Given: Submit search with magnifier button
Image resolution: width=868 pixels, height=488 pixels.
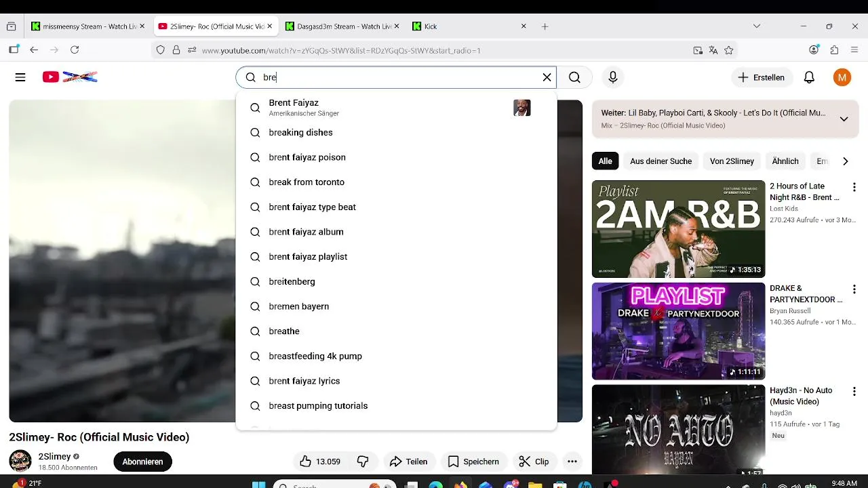Looking at the screenshot, I should [x=574, y=77].
